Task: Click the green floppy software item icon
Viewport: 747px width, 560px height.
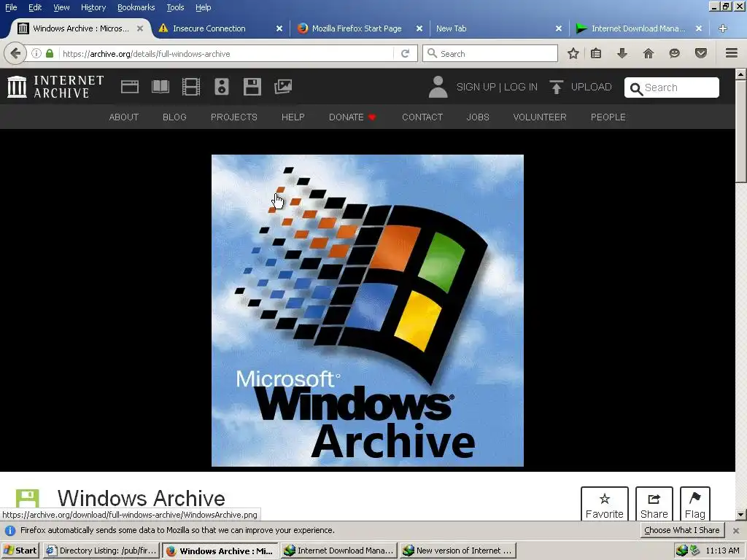Action: (x=27, y=498)
